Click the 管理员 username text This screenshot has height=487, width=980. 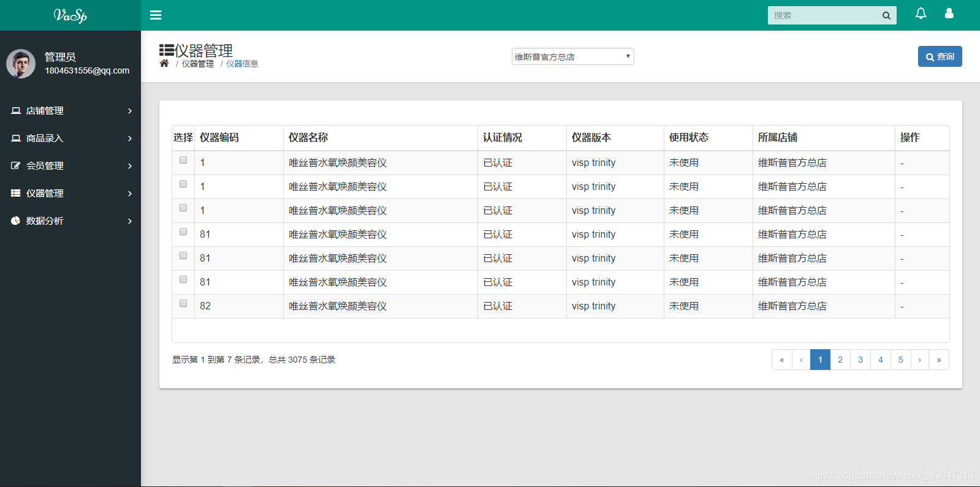(60, 57)
